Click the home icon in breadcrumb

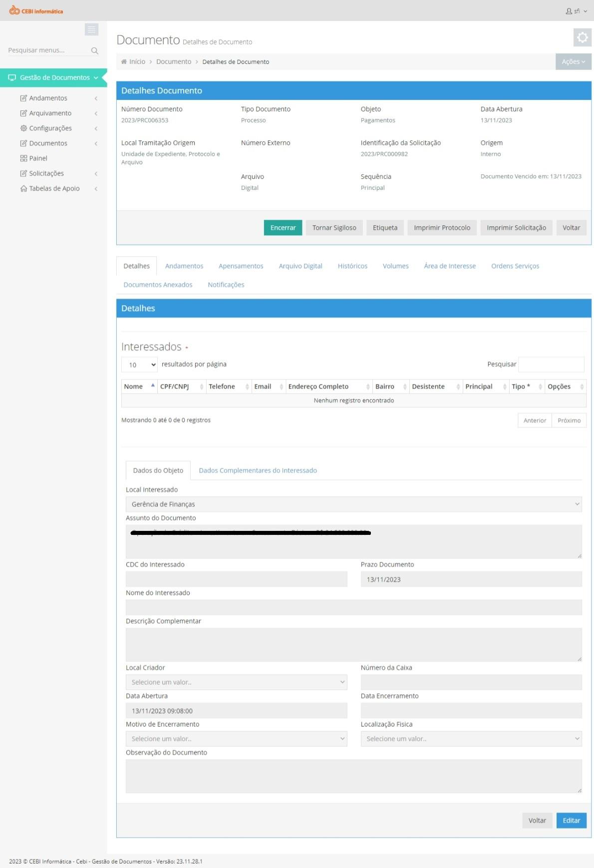point(124,62)
